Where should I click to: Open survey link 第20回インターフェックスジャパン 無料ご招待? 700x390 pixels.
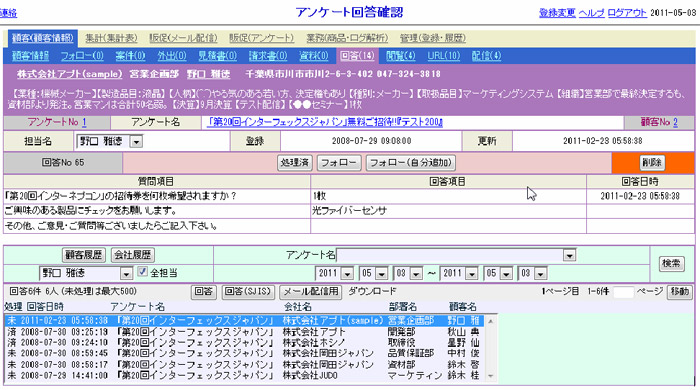click(325, 122)
